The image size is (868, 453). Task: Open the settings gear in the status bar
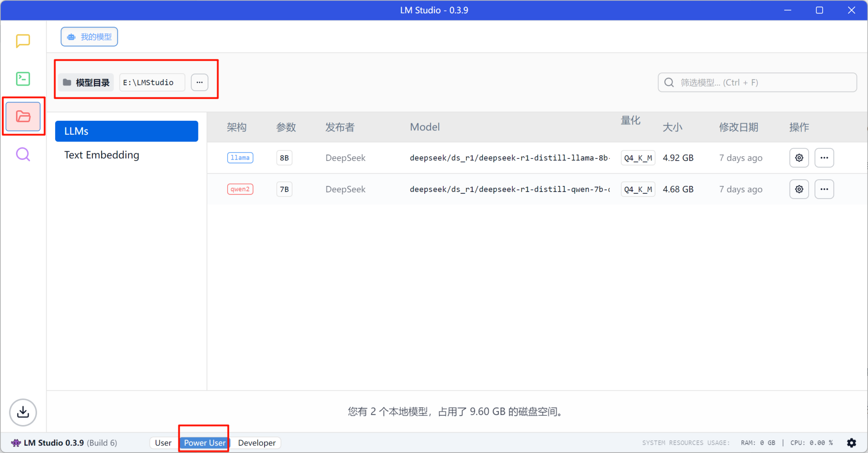[852, 442]
